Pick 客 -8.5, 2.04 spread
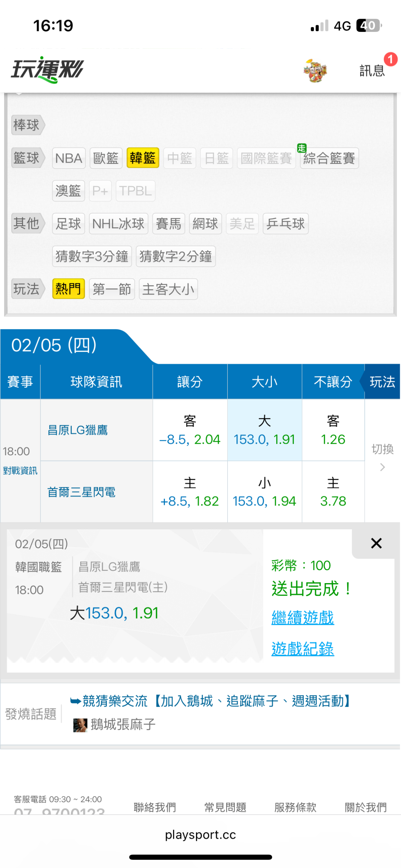The width and height of the screenshot is (401, 868). pyautogui.click(x=190, y=430)
